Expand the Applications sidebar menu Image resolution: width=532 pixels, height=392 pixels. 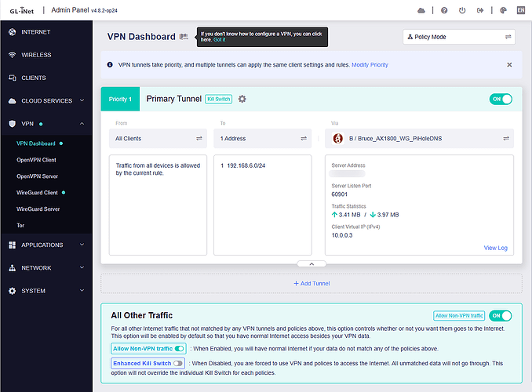[x=47, y=245]
